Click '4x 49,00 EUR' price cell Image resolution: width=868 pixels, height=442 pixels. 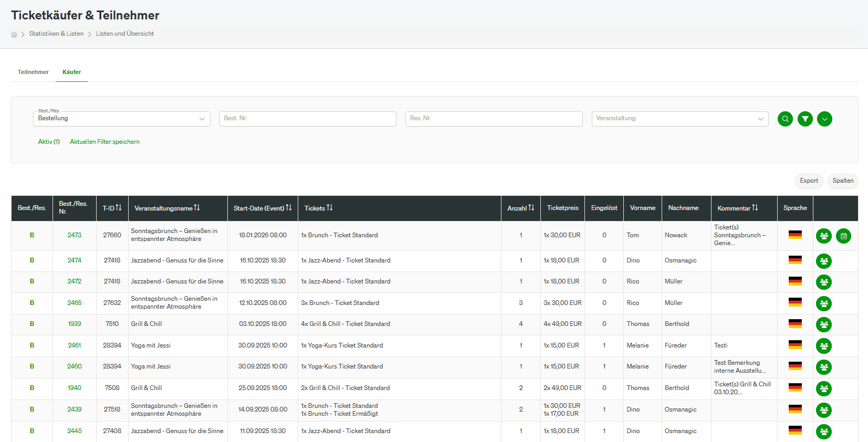pyautogui.click(x=562, y=324)
